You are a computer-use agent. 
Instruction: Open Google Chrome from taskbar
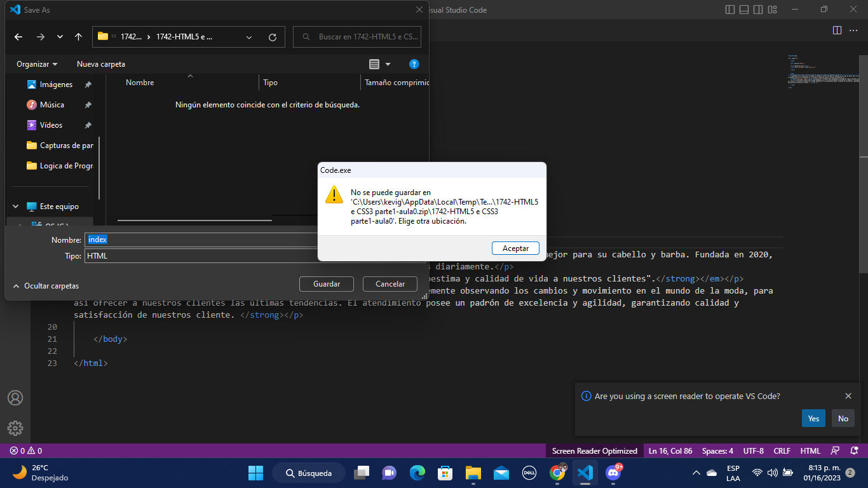pos(557,473)
